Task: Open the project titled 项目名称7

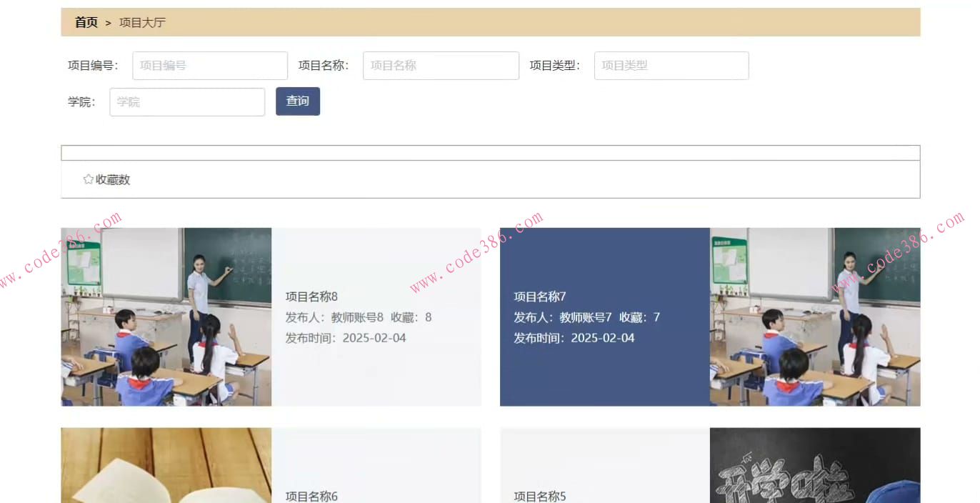Action: [538, 296]
